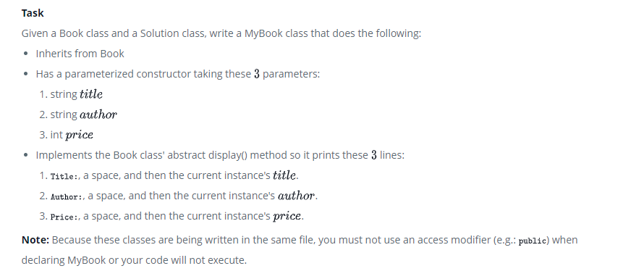Click the string author parameter item
The width and height of the screenshot is (644, 279).
pyautogui.click(x=83, y=114)
